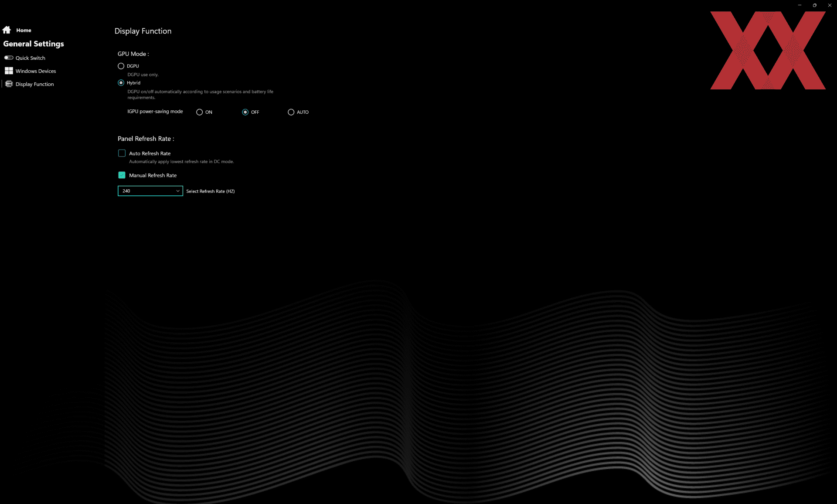
Task: Click the refresh rate dropdown chevron
Action: pos(178,191)
